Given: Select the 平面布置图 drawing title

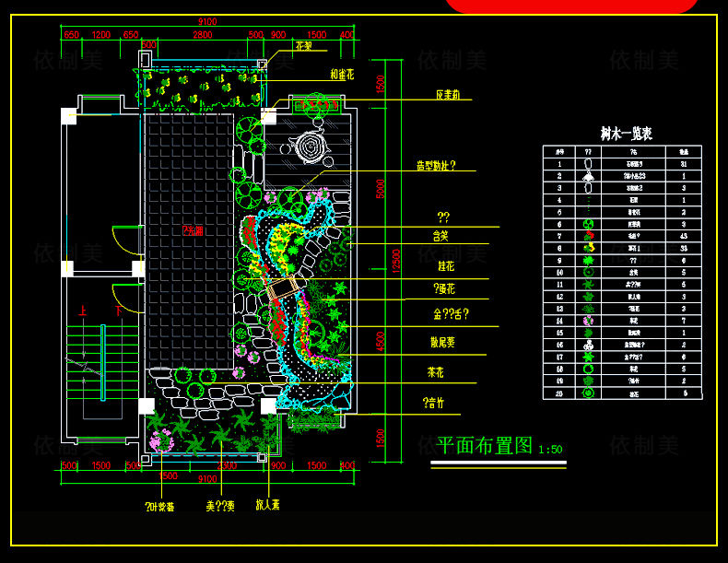Looking at the screenshot, I should pyautogui.click(x=484, y=446).
